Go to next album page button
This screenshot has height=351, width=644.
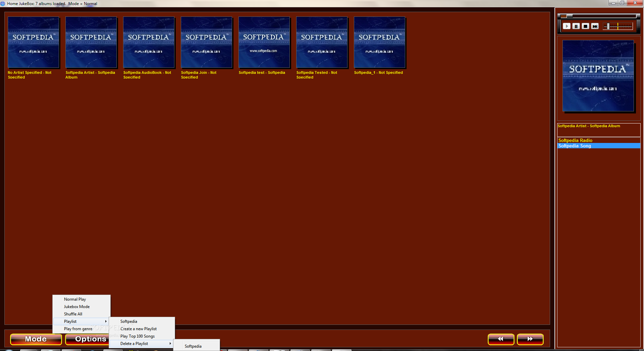click(530, 339)
